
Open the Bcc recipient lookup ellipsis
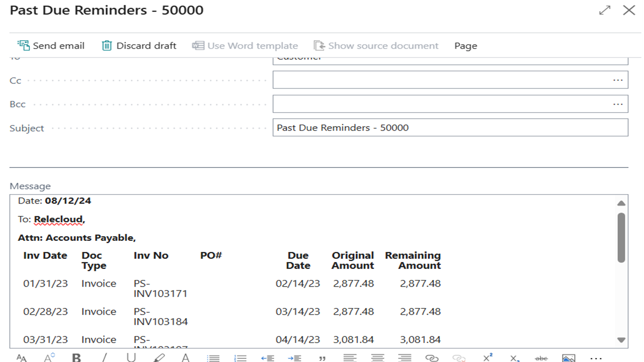pyautogui.click(x=618, y=104)
